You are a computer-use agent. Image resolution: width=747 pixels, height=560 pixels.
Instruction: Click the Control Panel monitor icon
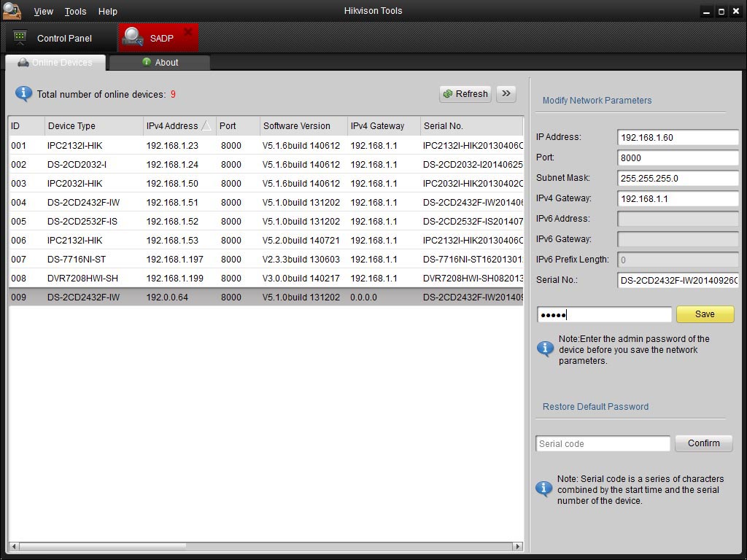20,38
